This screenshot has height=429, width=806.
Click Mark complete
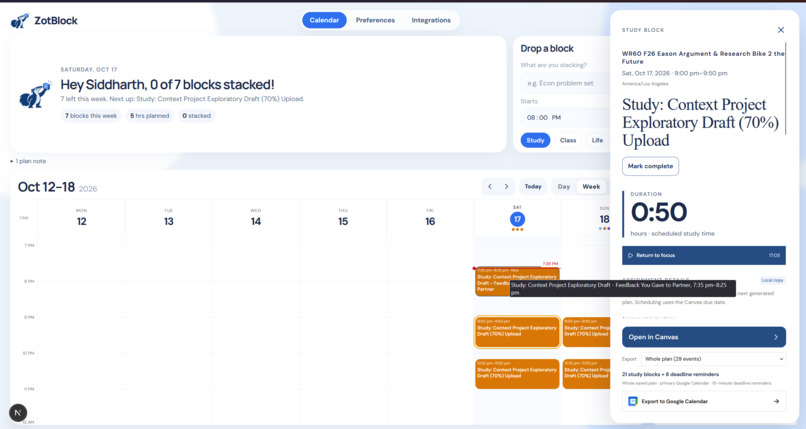[650, 166]
